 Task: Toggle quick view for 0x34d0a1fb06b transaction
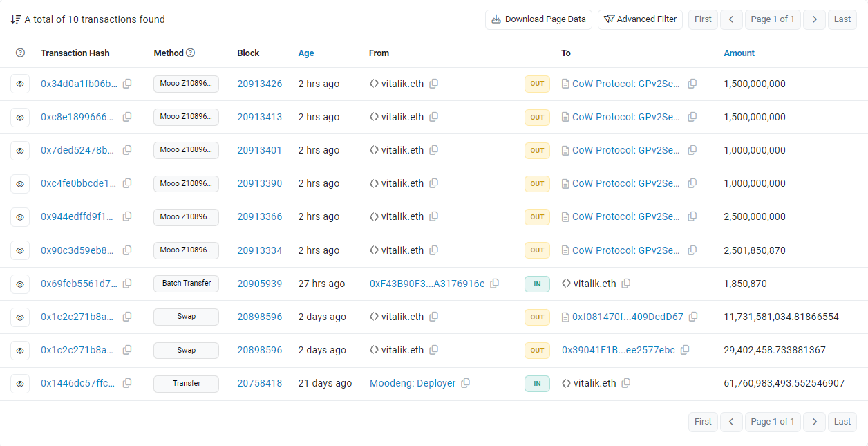[20, 84]
